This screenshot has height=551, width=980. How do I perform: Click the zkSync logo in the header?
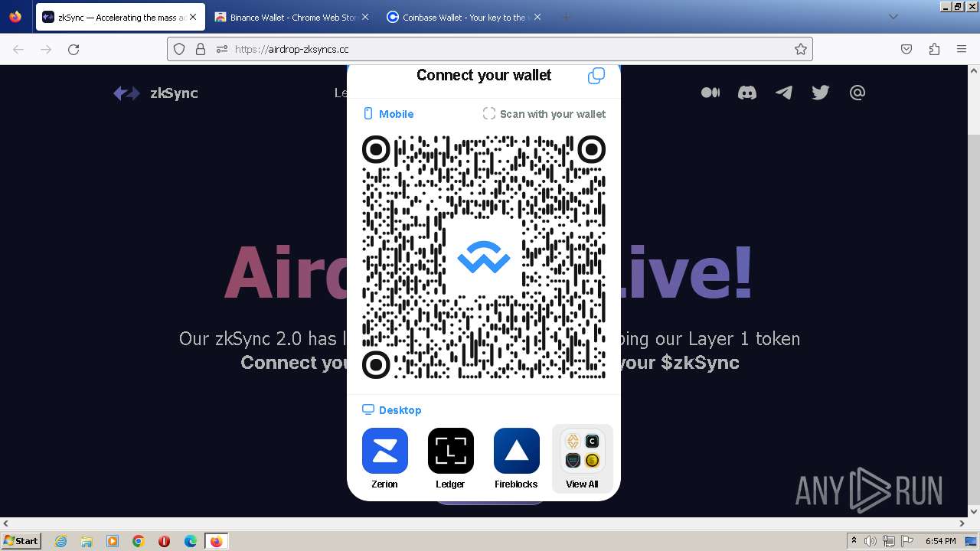coord(156,93)
